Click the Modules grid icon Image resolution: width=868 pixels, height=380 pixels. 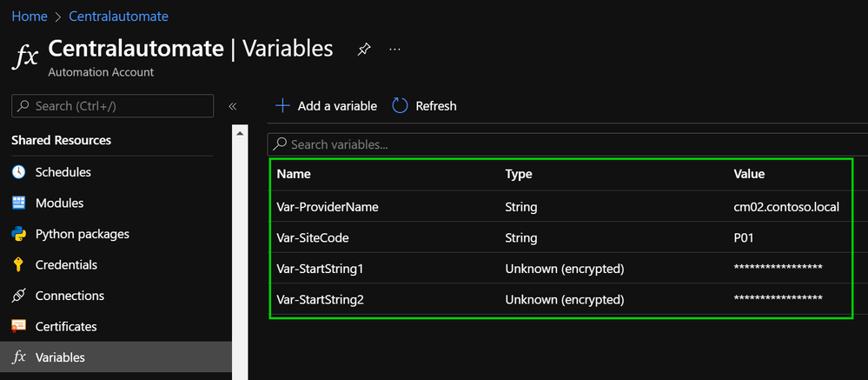(x=19, y=203)
